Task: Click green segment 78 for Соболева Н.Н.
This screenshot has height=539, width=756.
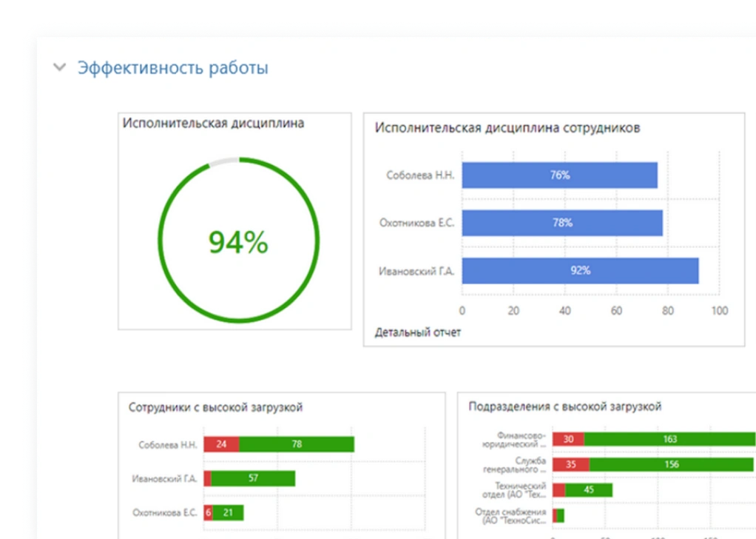Action: pyautogui.click(x=297, y=444)
